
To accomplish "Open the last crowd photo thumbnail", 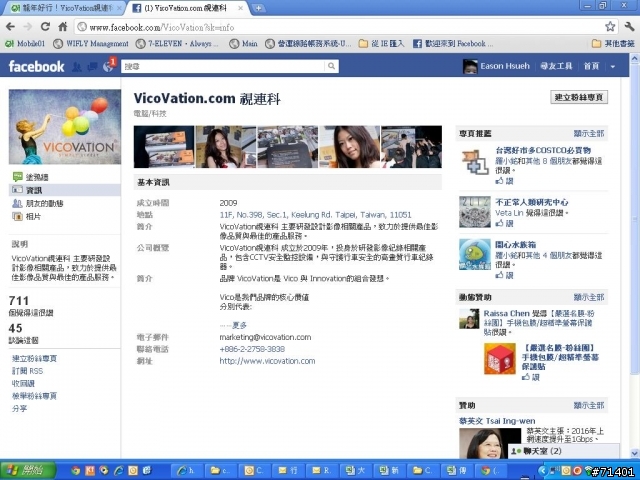I will 411,147.
